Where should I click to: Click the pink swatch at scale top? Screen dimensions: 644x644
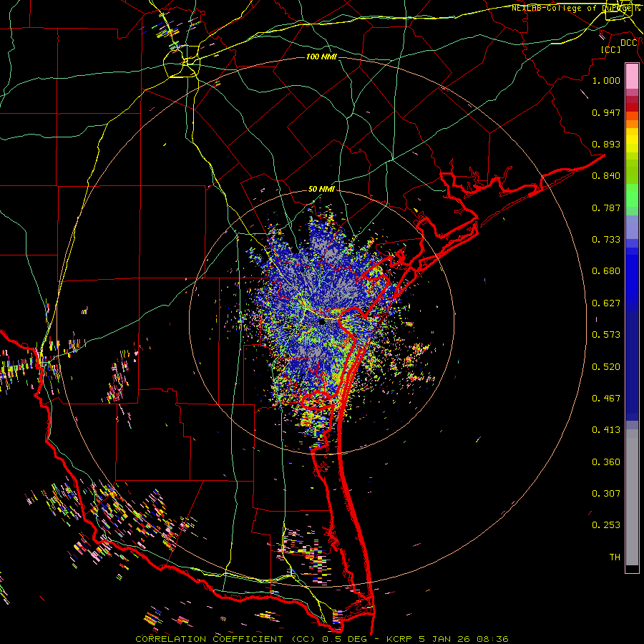(632, 76)
